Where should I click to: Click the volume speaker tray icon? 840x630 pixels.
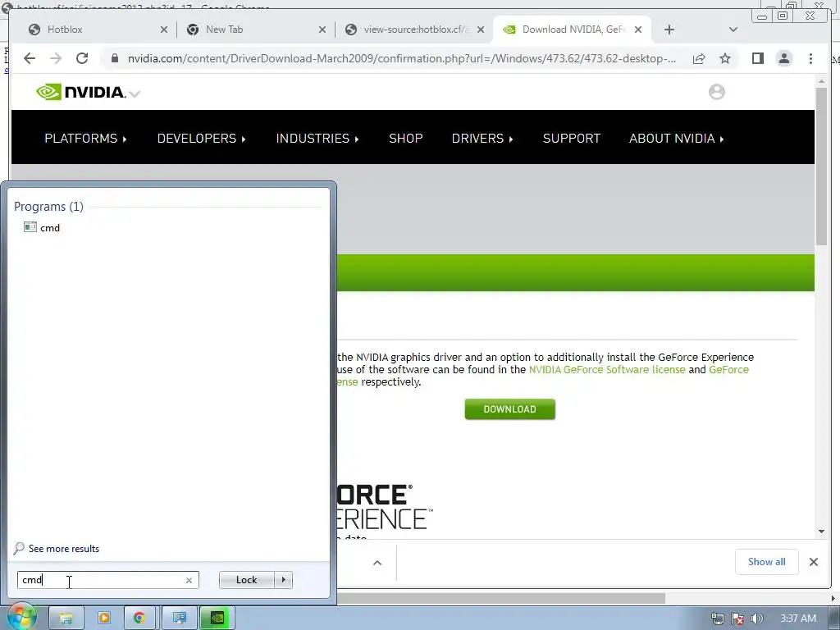757,619
